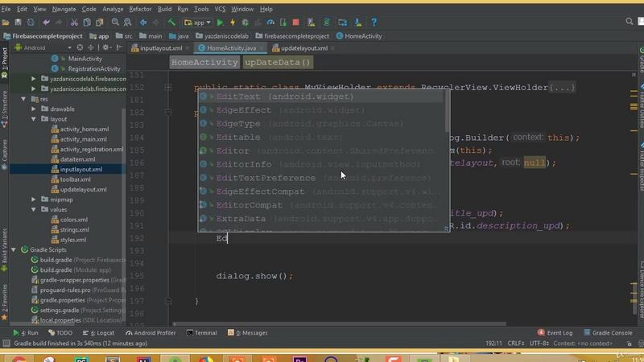Navigate back with the blue arrow
This screenshot has width=644, height=362.
click(x=143, y=23)
